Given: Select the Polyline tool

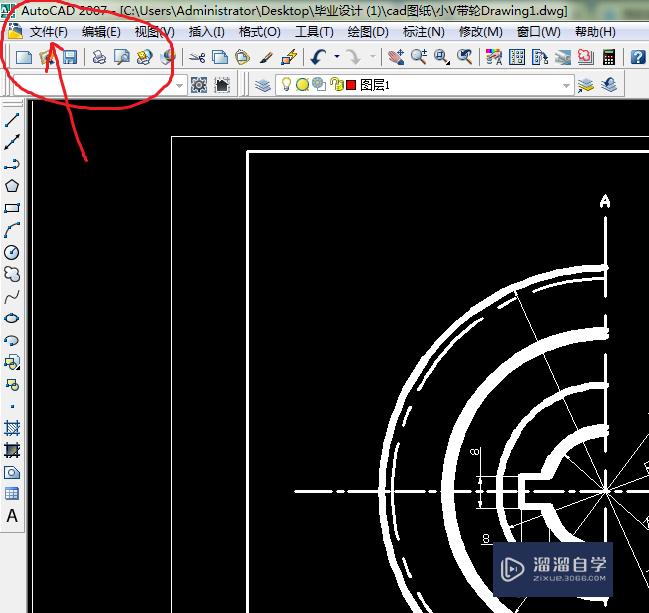Looking at the screenshot, I should pyautogui.click(x=12, y=164).
